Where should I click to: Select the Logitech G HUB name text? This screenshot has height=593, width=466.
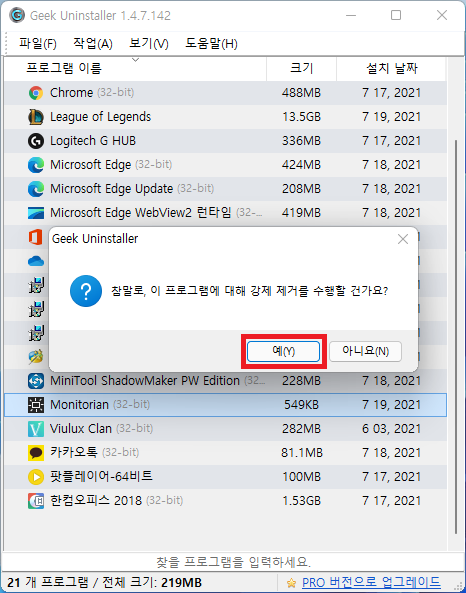(93, 141)
